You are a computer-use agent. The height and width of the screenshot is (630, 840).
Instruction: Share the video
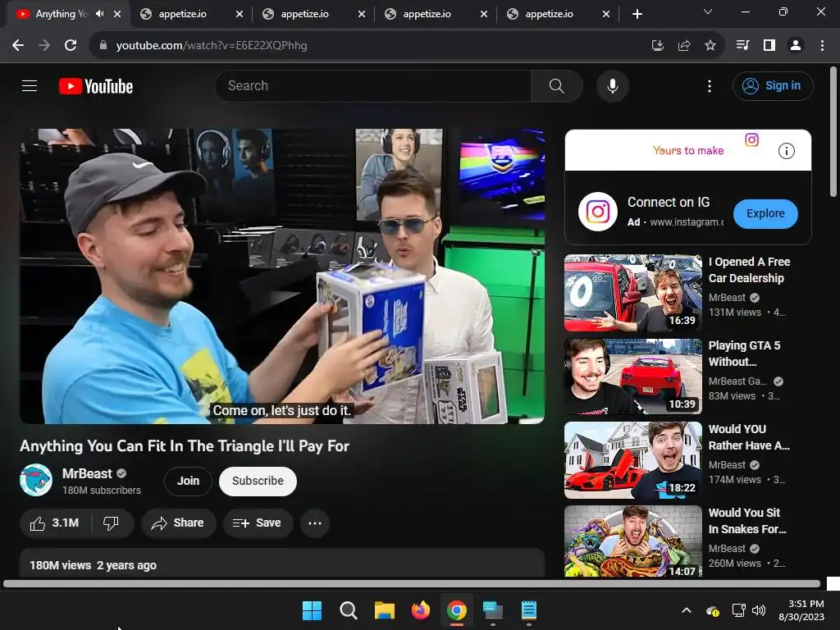click(x=178, y=523)
